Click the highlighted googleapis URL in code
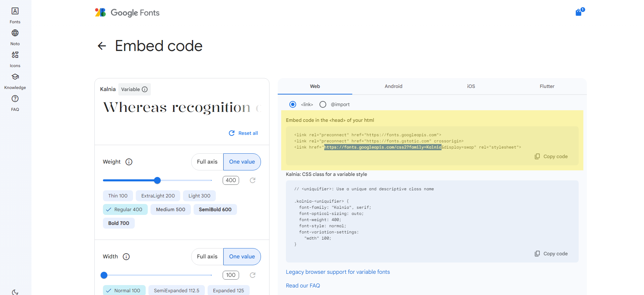Image resolution: width=644 pixels, height=295 pixels. tap(383, 147)
